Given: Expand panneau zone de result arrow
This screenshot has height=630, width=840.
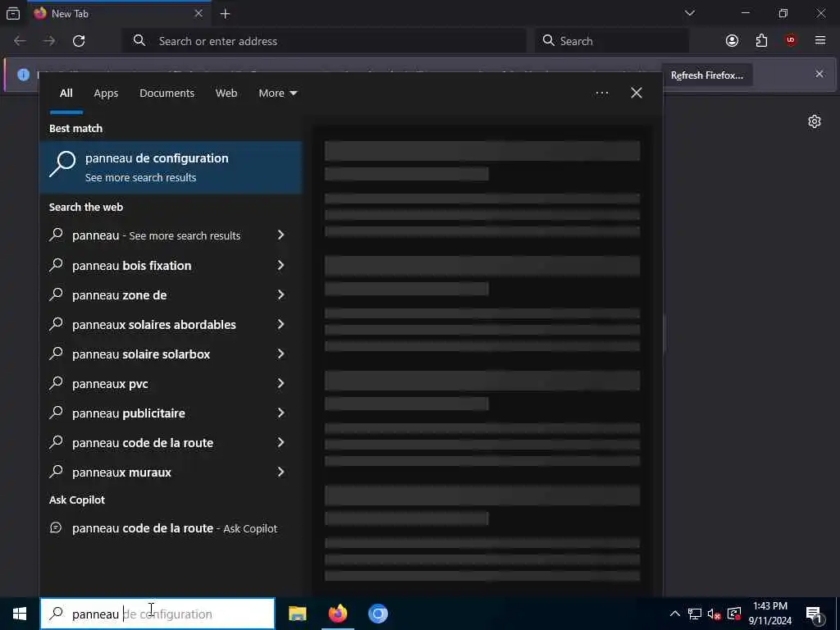Looking at the screenshot, I should click(281, 294).
